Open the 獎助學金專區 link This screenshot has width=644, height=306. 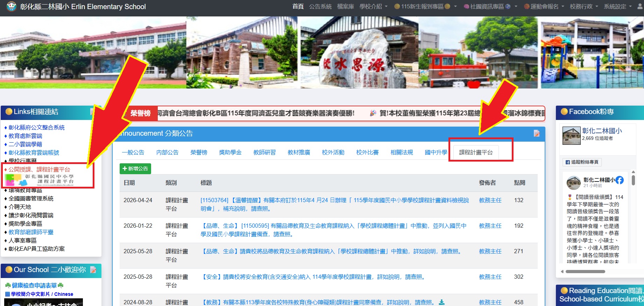(25, 223)
